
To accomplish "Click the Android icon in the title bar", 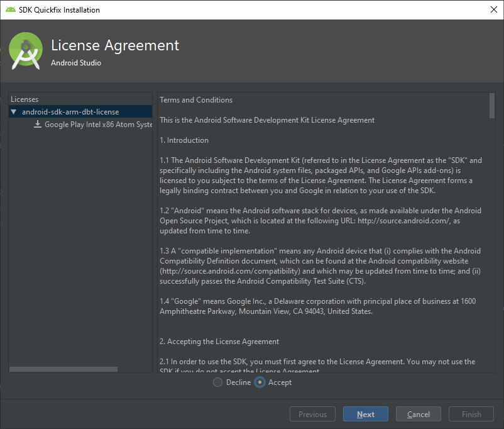I will (x=11, y=9).
